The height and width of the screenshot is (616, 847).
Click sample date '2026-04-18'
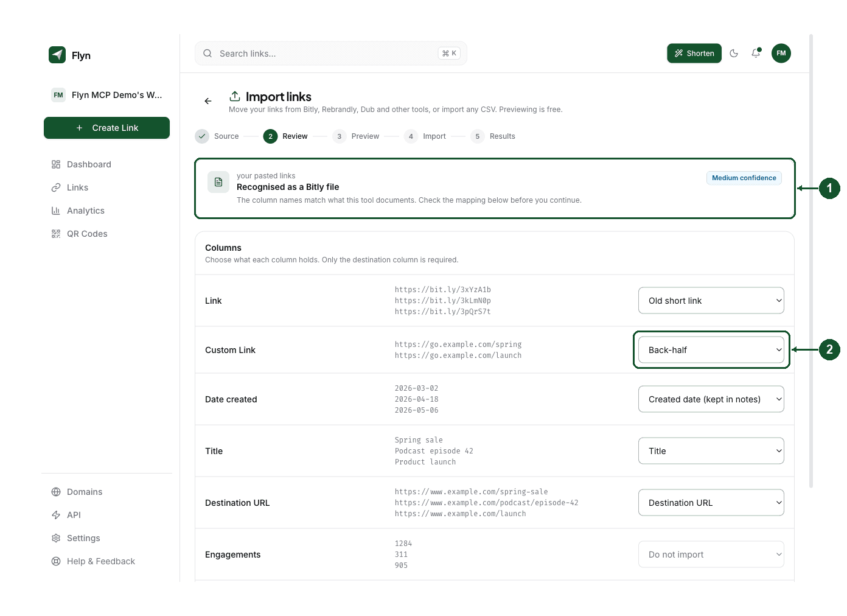coord(417,399)
